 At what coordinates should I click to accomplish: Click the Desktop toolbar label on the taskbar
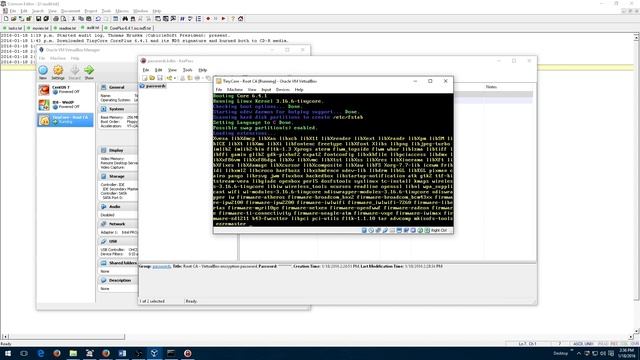(x=560, y=353)
